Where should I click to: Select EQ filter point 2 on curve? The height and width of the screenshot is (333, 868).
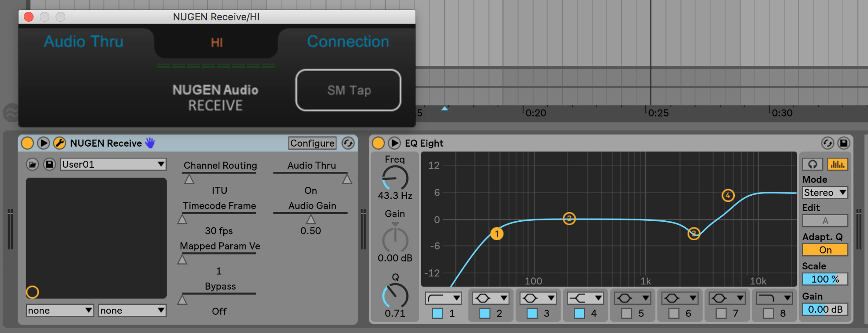(569, 219)
